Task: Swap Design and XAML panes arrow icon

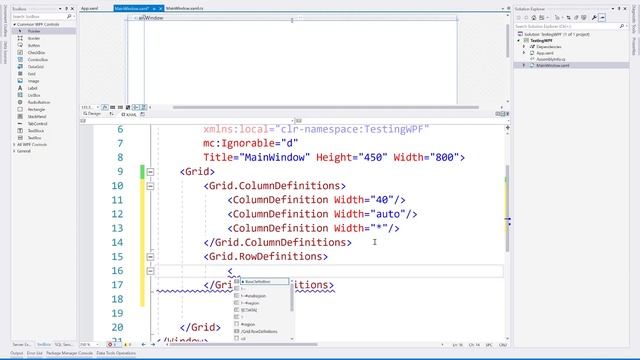Action: pyautogui.click(x=111, y=114)
